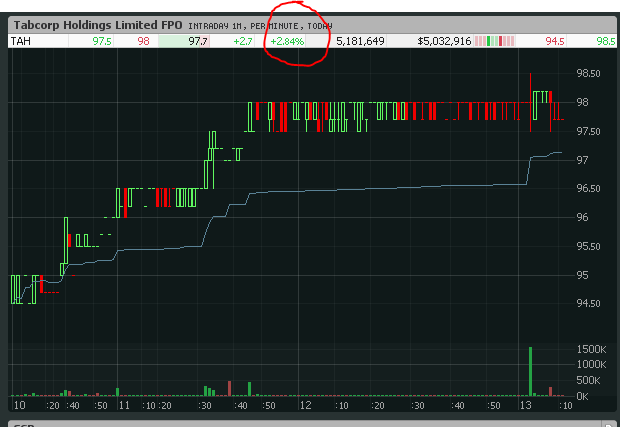The height and width of the screenshot is (427, 620).
Task: Click the bid price 97.5
Action: [102, 41]
